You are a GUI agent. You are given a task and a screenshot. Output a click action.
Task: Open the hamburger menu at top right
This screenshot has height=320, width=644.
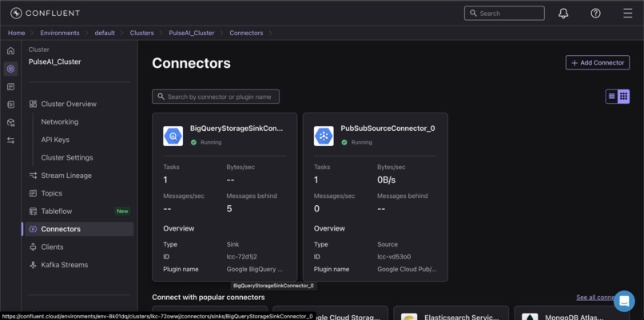627,13
